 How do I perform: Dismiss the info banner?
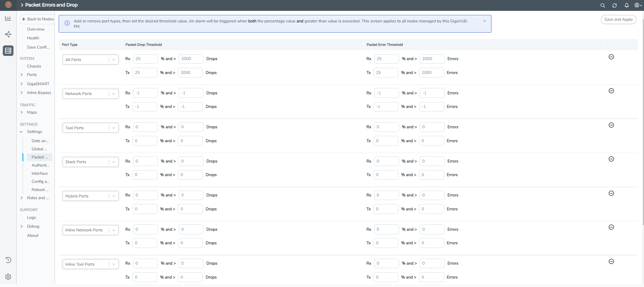pyautogui.click(x=484, y=21)
